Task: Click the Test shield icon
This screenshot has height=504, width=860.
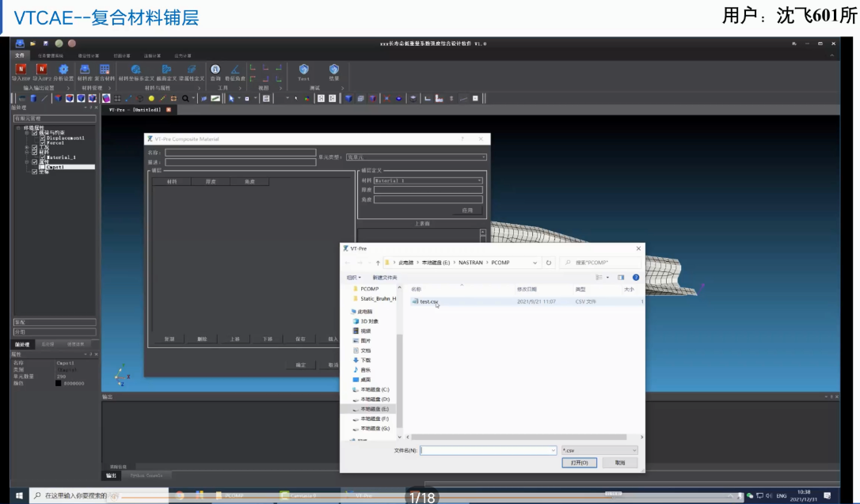Action: [303, 70]
